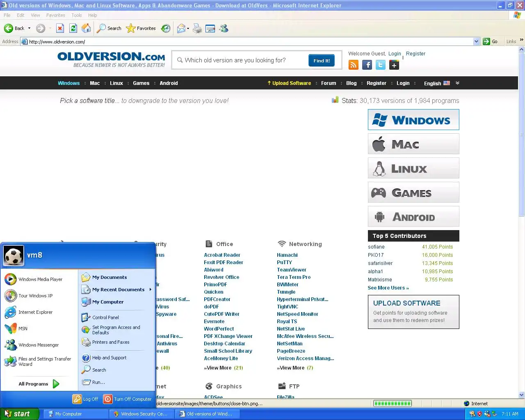Open the address bar dropdown arrow
This screenshot has width=525, height=420.
pos(476,41)
